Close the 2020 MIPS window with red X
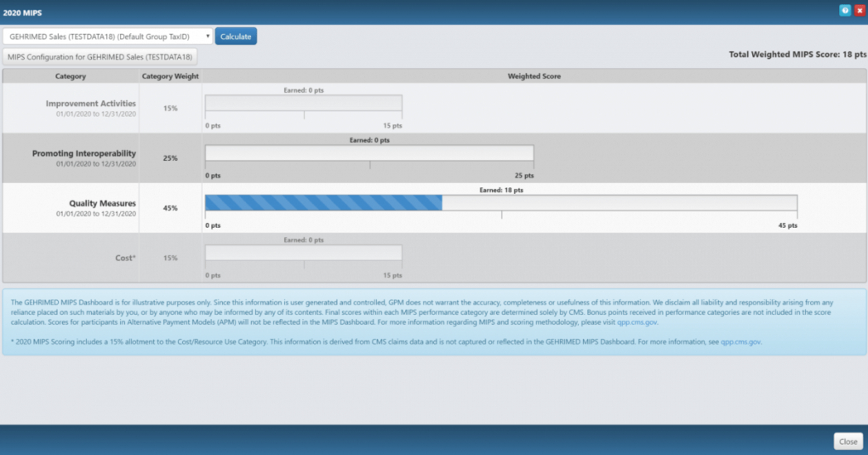The width and height of the screenshot is (868, 455). coord(859,10)
